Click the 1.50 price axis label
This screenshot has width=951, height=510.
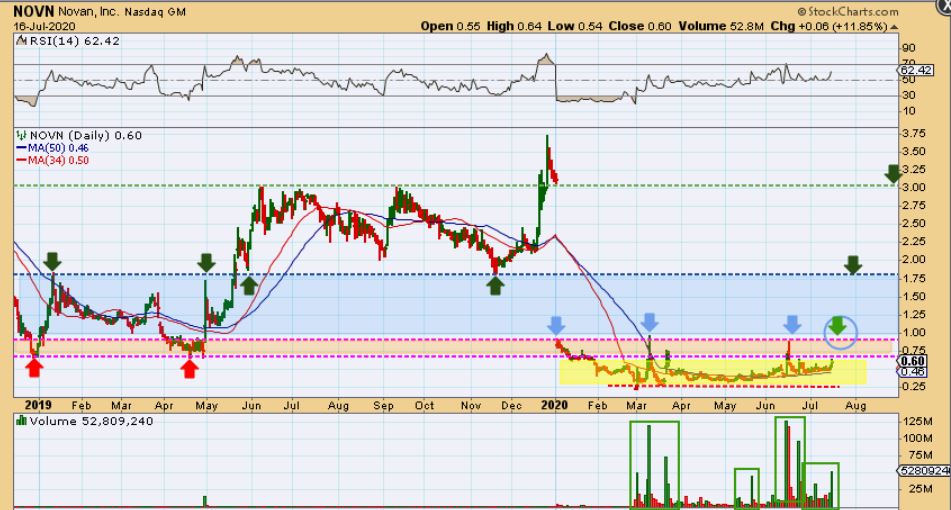(x=914, y=297)
